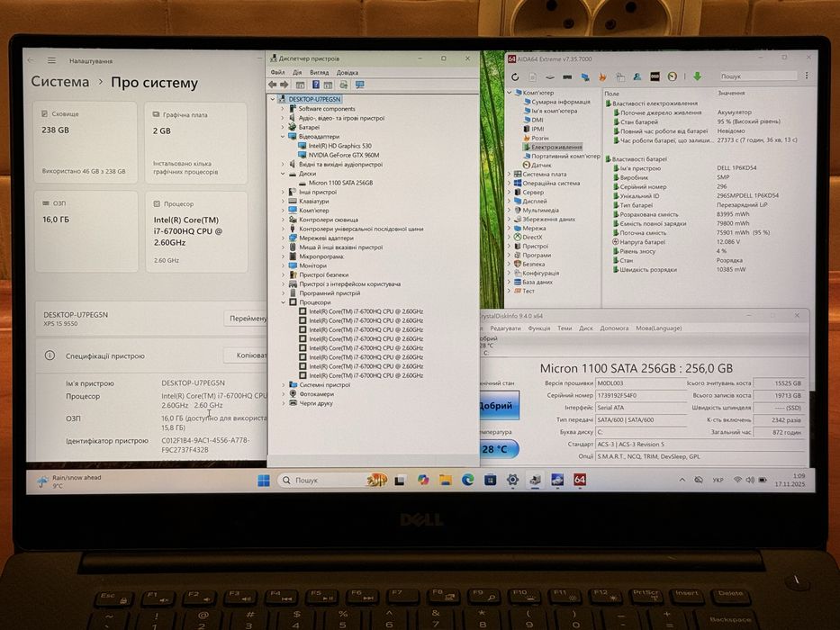
Task: Collapse the Диски node in Device Manager
Action: pyautogui.click(x=283, y=174)
